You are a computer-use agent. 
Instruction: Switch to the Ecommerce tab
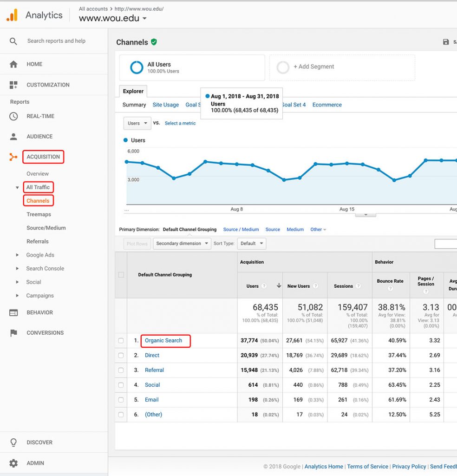click(327, 105)
